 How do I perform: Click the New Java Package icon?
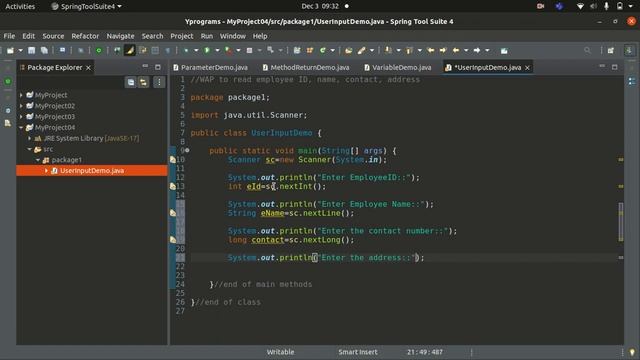point(310,51)
